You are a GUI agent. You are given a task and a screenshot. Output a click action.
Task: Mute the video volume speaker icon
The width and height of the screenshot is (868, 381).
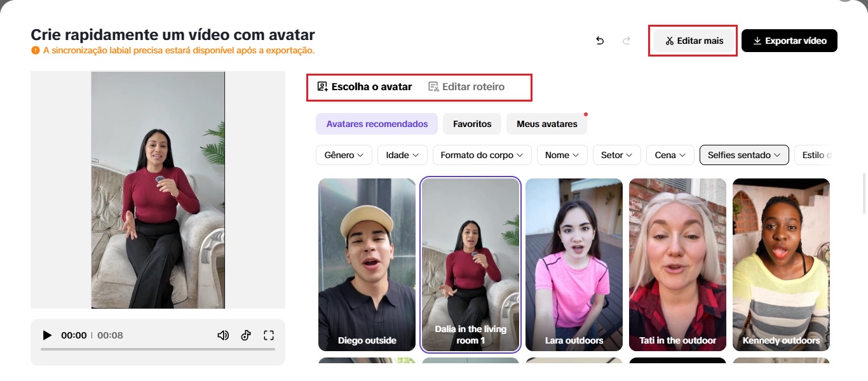[223, 335]
